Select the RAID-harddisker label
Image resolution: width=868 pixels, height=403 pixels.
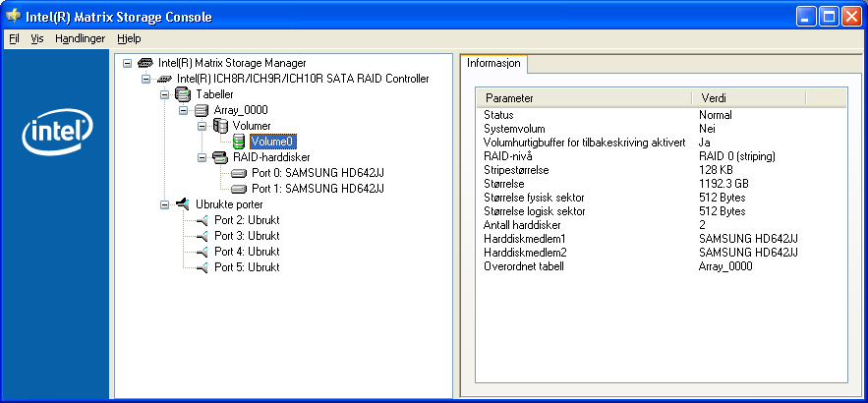pyautogui.click(x=271, y=158)
